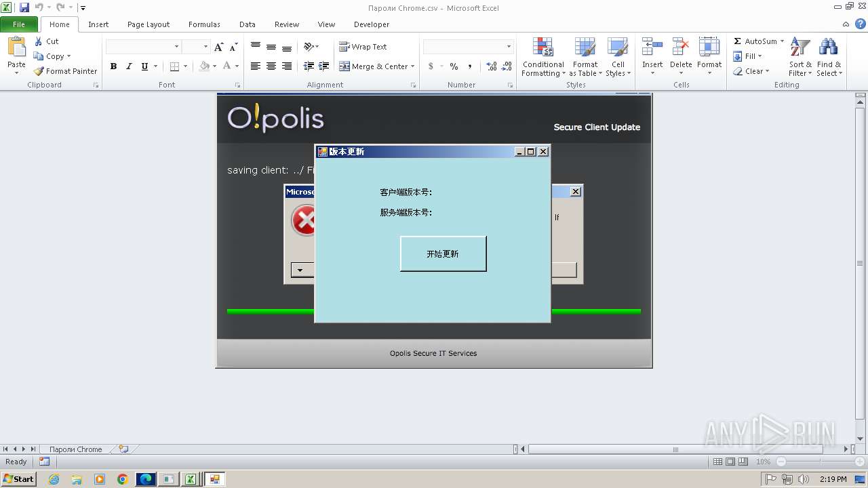Open Internet Explorer from the taskbar
This screenshot has width=868, height=488.
click(x=54, y=479)
